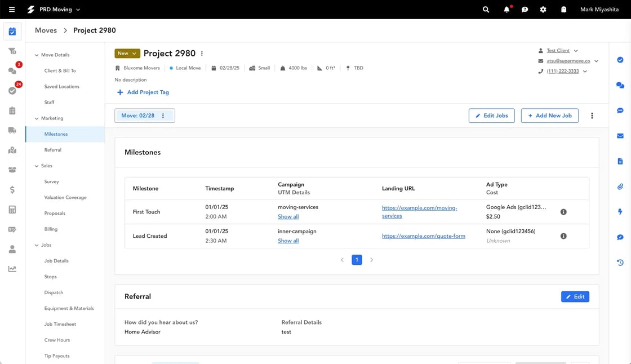
Task: Click info icon for First Touch row
Action: pos(563,212)
